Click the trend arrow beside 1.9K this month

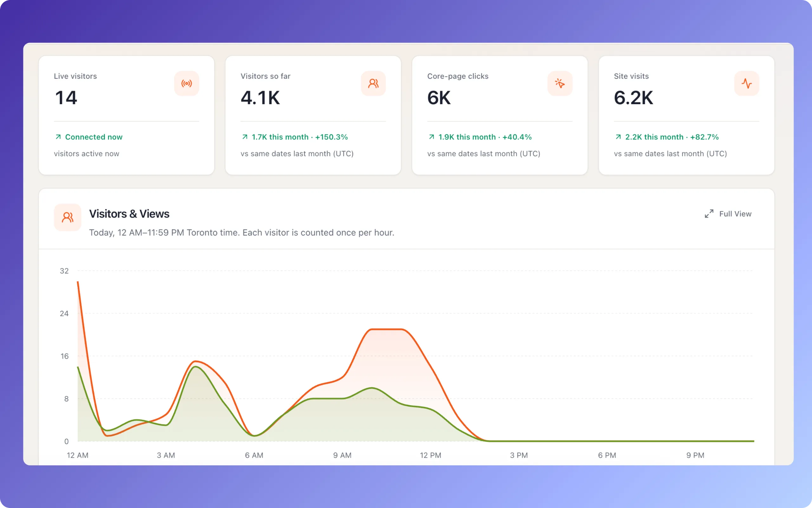tap(431, 137)
